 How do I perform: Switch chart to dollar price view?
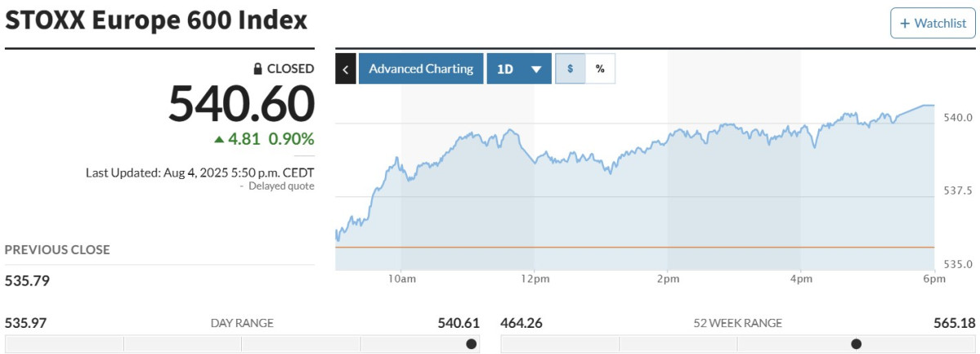[x=571, y=69]
